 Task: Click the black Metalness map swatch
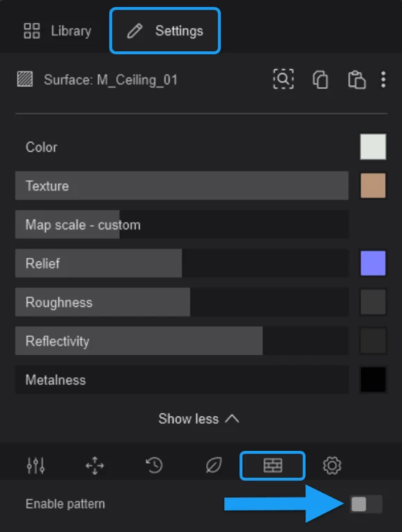[373, 379]
